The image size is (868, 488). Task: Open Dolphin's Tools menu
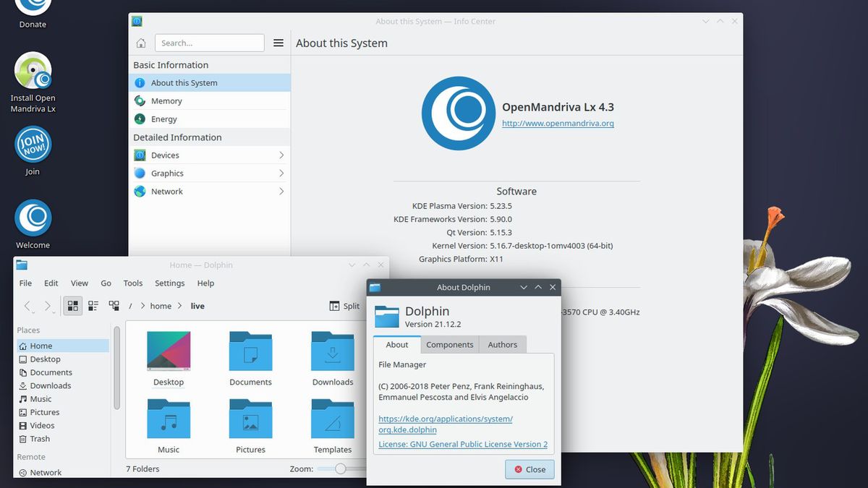(x=132, y=283)
